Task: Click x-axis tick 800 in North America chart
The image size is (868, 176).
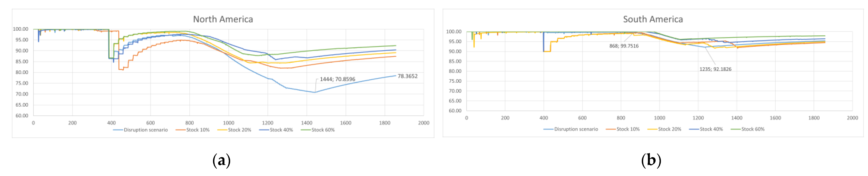Action: click(190, 123)
